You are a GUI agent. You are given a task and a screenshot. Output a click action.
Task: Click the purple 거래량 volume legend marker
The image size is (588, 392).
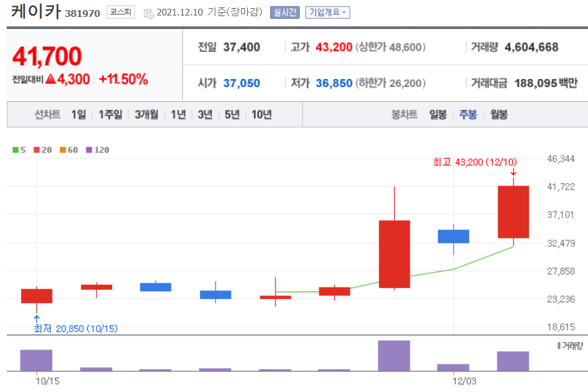coord(559,345)
